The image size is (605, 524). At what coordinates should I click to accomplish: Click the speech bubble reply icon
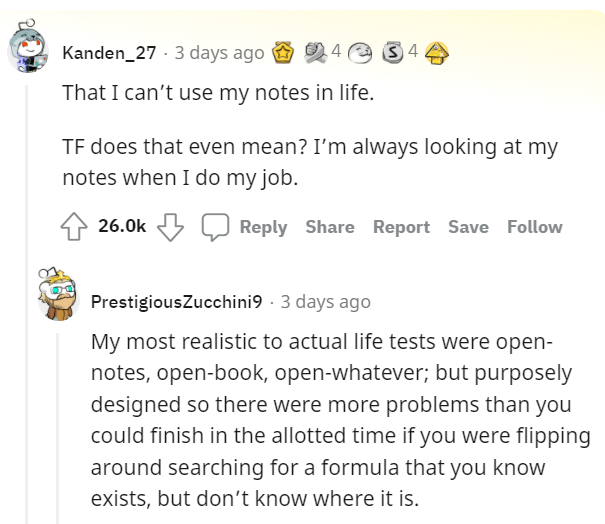(214, 227)
